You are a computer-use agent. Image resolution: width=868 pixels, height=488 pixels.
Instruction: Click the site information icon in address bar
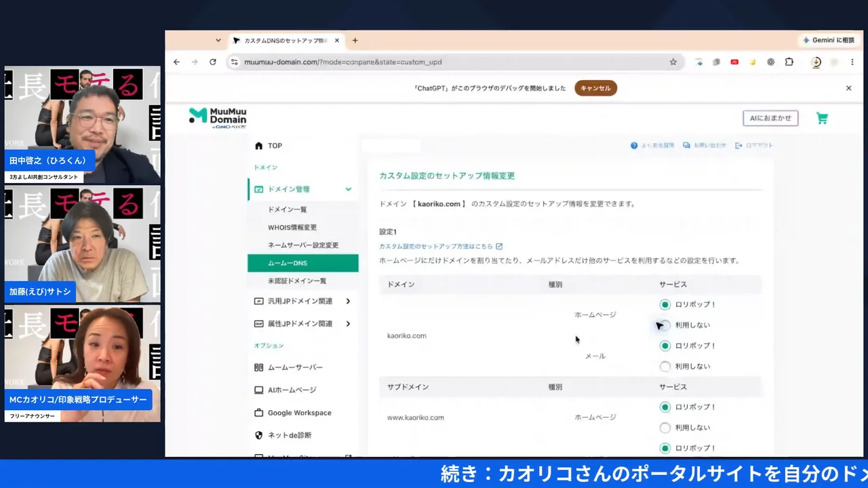(235, 62)
